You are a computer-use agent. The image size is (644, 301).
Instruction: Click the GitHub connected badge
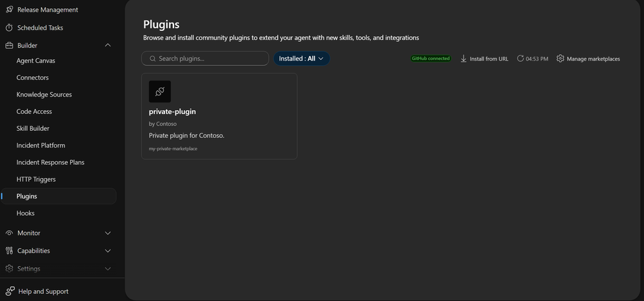(x=431, y=58)
